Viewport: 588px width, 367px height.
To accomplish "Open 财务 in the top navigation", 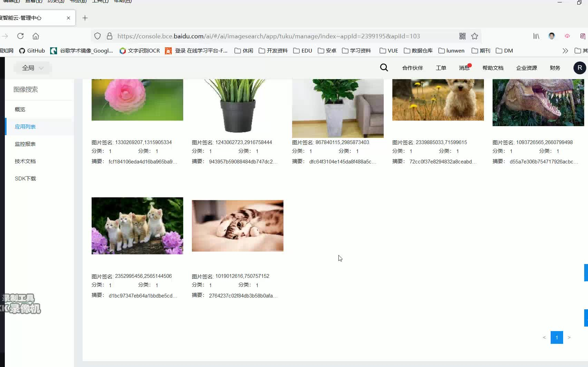I will point(555,68).
